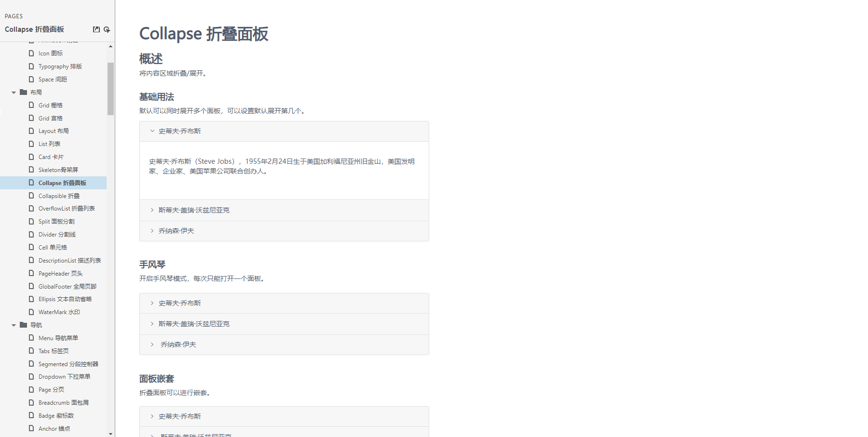The image size is (868, 437).
Task: Click the document icon beside Anchor 锚点
Action: click(31, 428)
